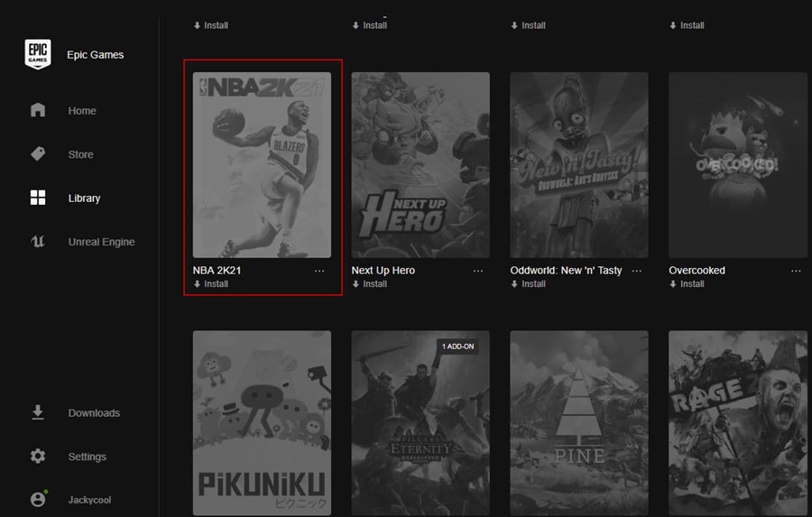
Task: Open Overcooked three-dot options menu
Action: click(796, 271)
